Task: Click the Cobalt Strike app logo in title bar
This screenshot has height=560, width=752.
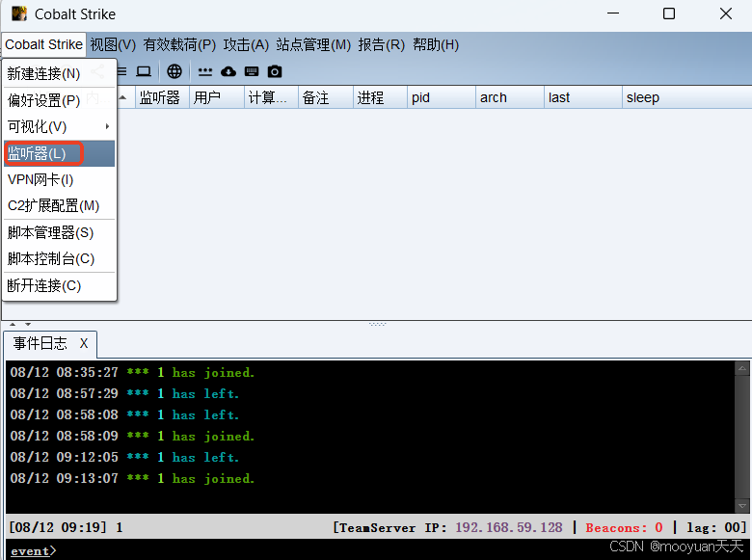Action: pos(18,13)
